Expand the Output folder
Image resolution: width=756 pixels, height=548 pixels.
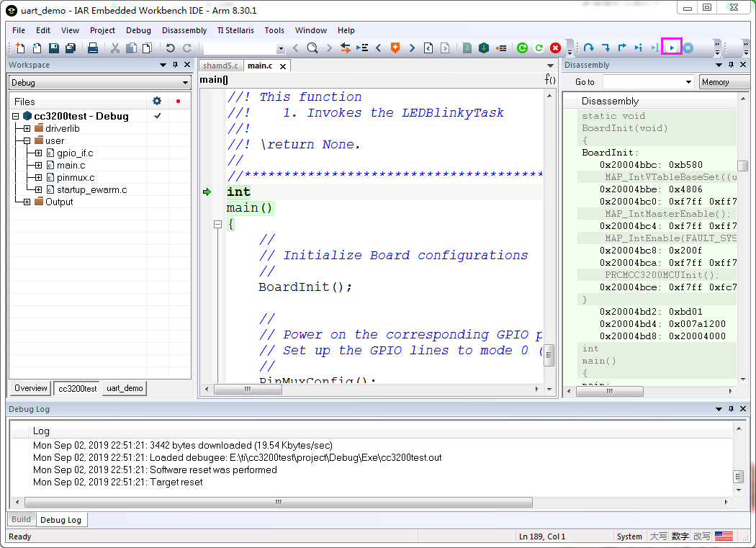tap(27, 202)
